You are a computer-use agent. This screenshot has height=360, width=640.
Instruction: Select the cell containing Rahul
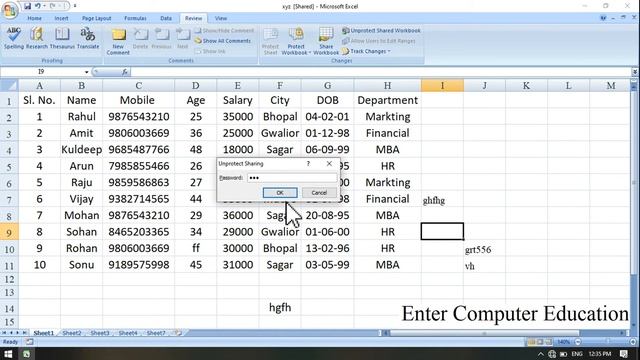(82, 117)
